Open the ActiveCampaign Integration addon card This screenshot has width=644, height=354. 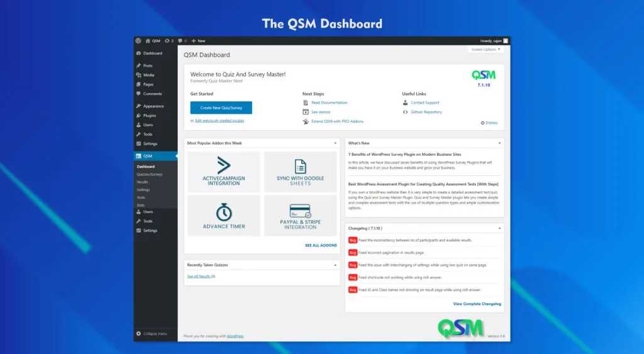pos(224,172)
